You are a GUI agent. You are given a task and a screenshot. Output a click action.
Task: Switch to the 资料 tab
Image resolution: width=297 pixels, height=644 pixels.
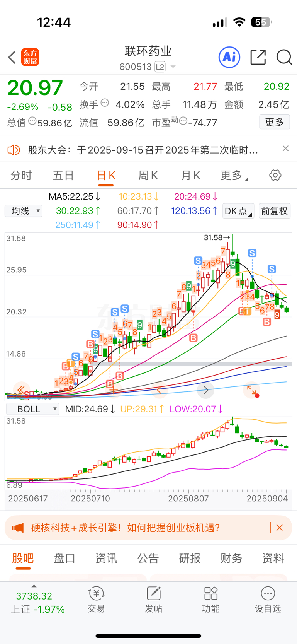coord(273,558)
